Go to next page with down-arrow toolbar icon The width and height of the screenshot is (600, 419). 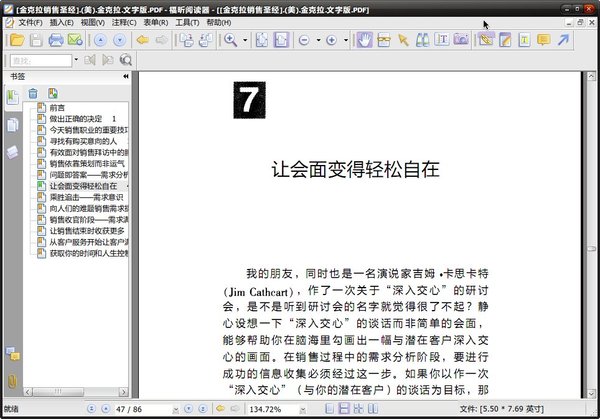[119, 40]
